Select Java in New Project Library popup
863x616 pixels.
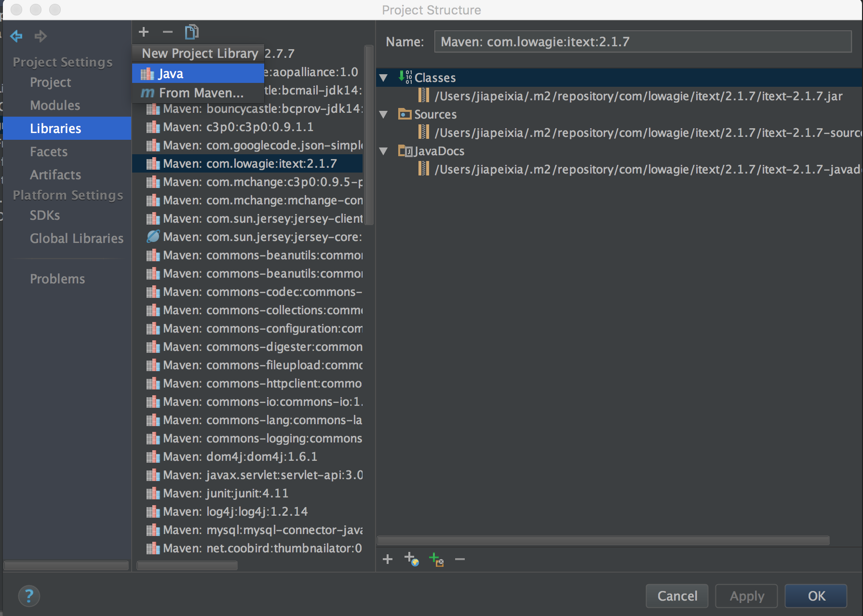click(x=198, y=73)
